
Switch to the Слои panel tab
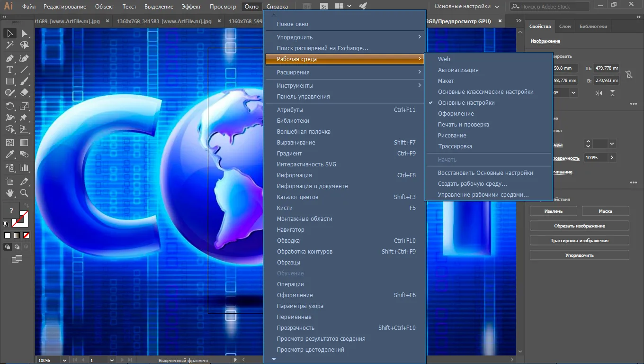click(564, 27)
